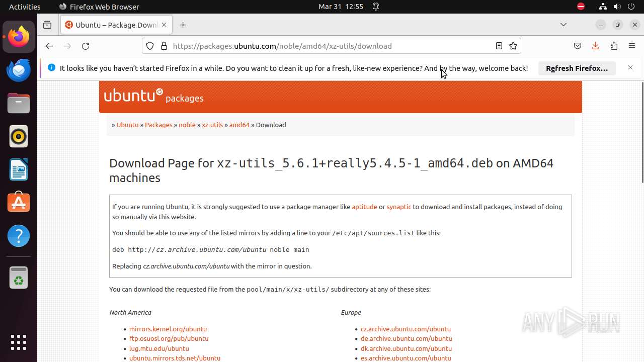The width and height of the screenshot is (644, 362).
Task: Open the Trash in dock
Action: point(19,278)
